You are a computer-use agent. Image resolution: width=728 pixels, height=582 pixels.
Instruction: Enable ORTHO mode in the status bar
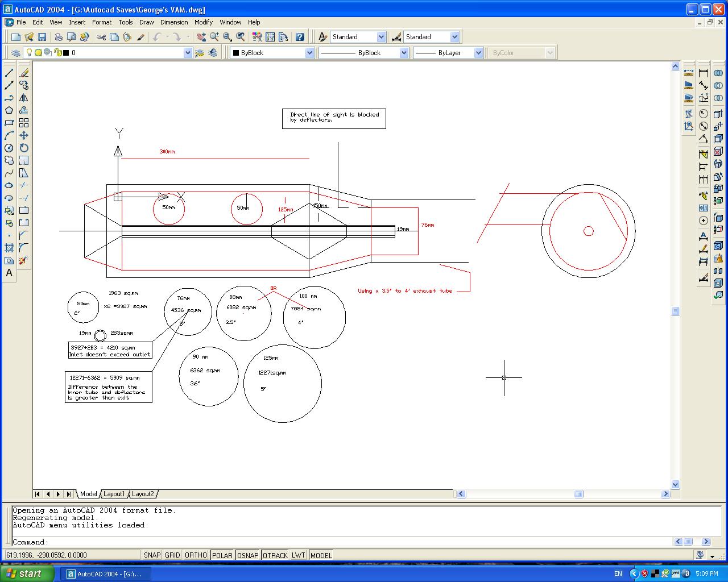point(196,555)
